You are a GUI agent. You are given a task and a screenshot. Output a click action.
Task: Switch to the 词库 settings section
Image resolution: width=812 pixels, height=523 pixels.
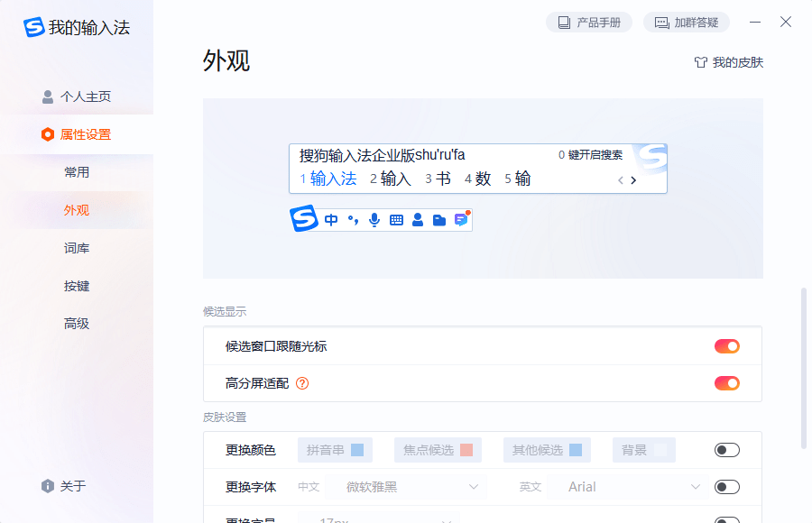pyautogui.click(x=78, y=247)
